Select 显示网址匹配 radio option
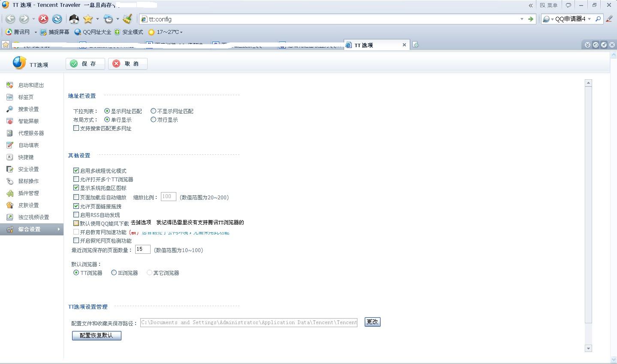This screenshot has width=617, height=364. point(107,111)
